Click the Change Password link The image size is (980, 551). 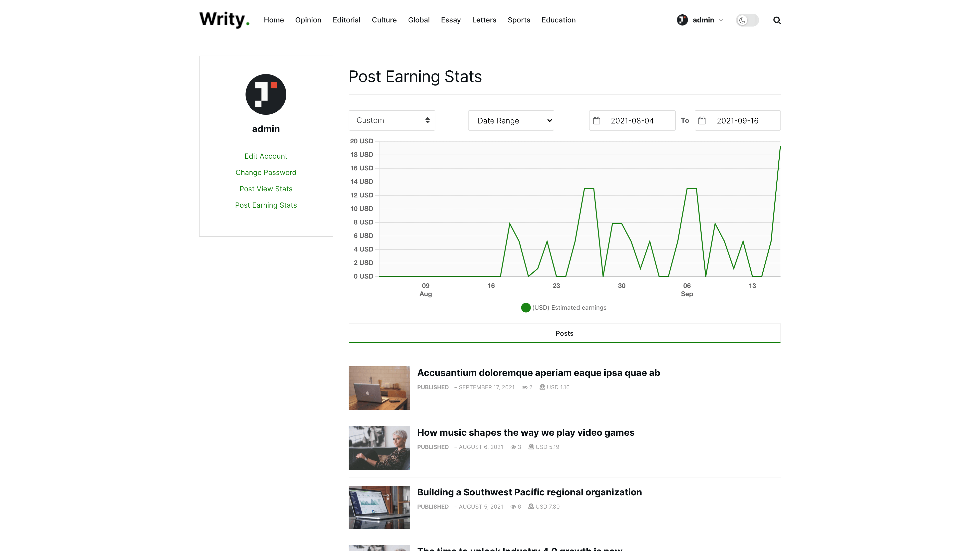click(265, 172)
